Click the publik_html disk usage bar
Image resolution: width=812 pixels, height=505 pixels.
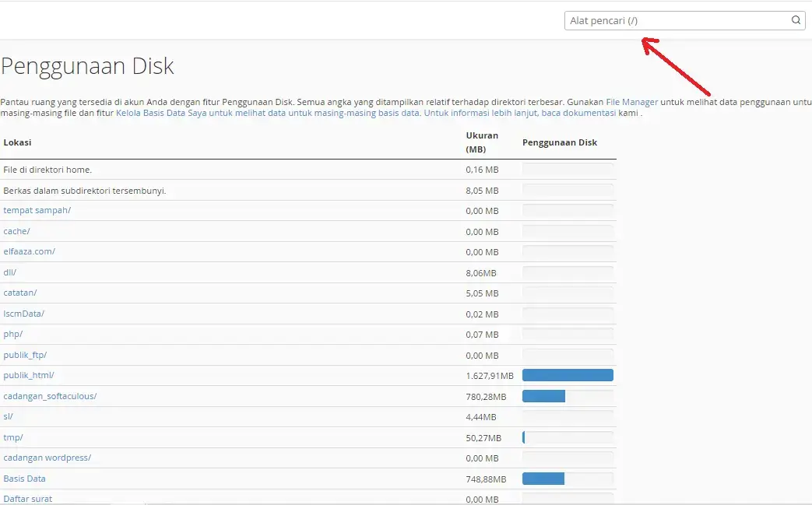pyautogui.click(x=568, y=374)
